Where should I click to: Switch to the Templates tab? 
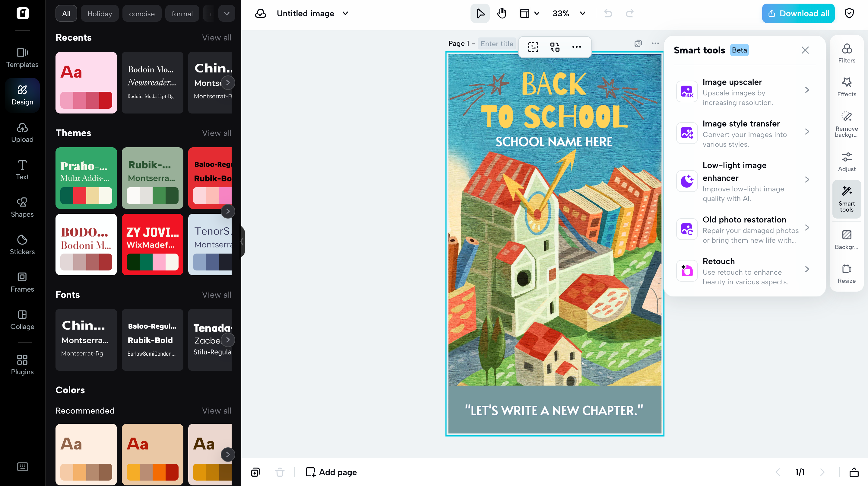(x=22, y=57)
